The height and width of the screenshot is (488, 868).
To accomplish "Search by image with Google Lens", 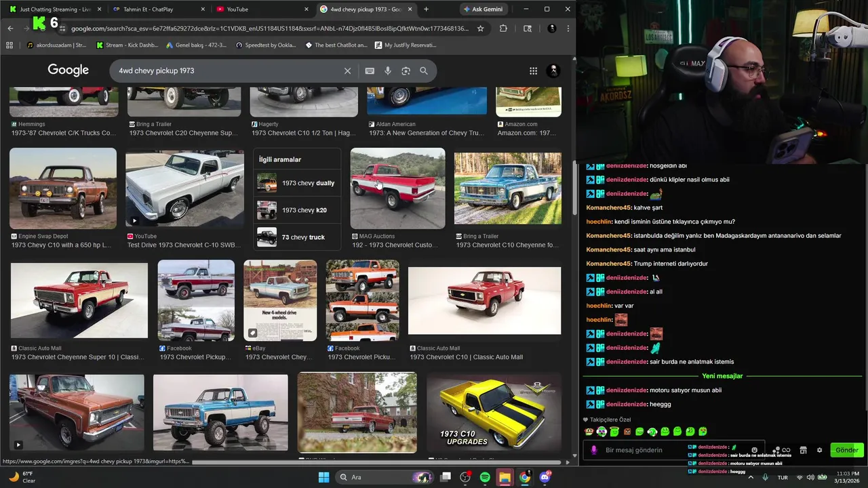I will 406,70.
